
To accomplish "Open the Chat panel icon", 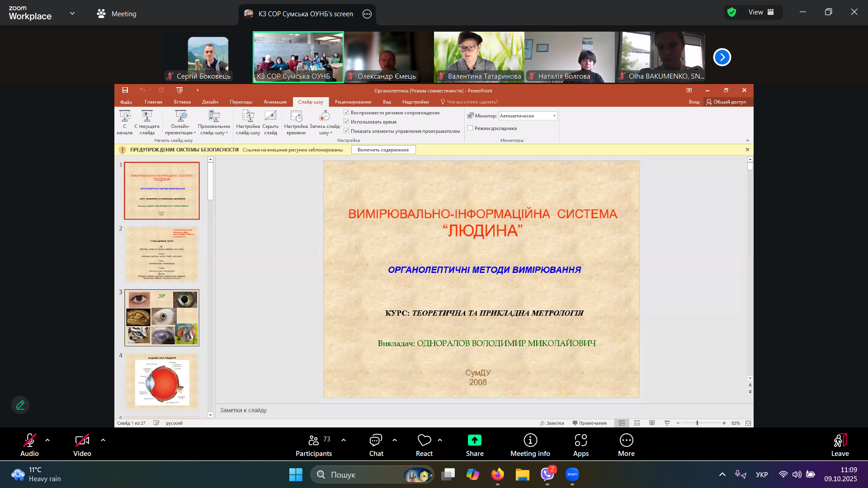I will pos(376,440).
